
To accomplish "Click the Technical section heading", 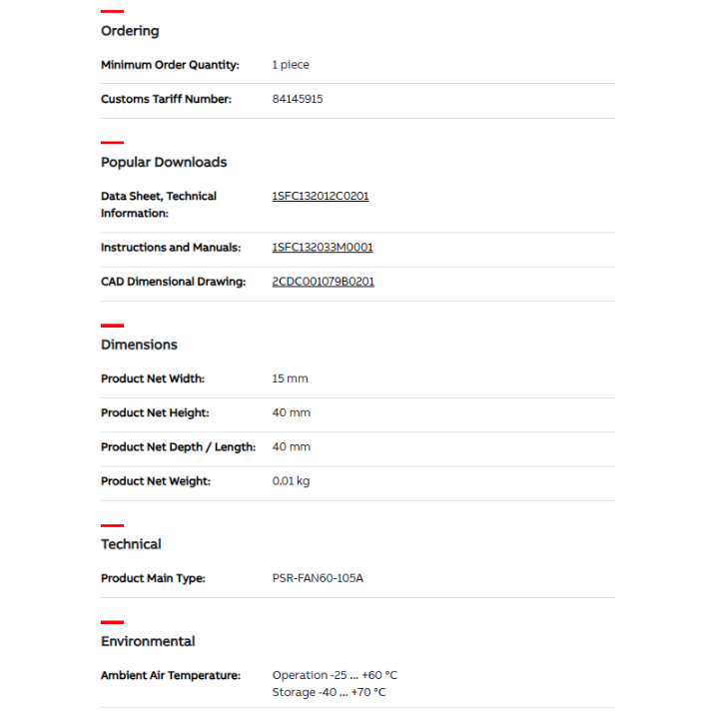I will 131,544.
